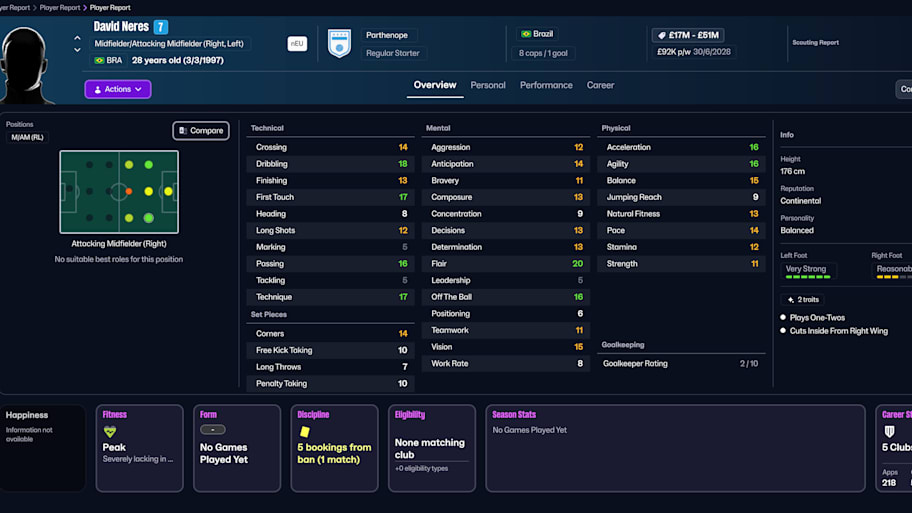Select the Flair 20 attribute row
This screenshot has width=912, height=513.
[x=505, y=263]
